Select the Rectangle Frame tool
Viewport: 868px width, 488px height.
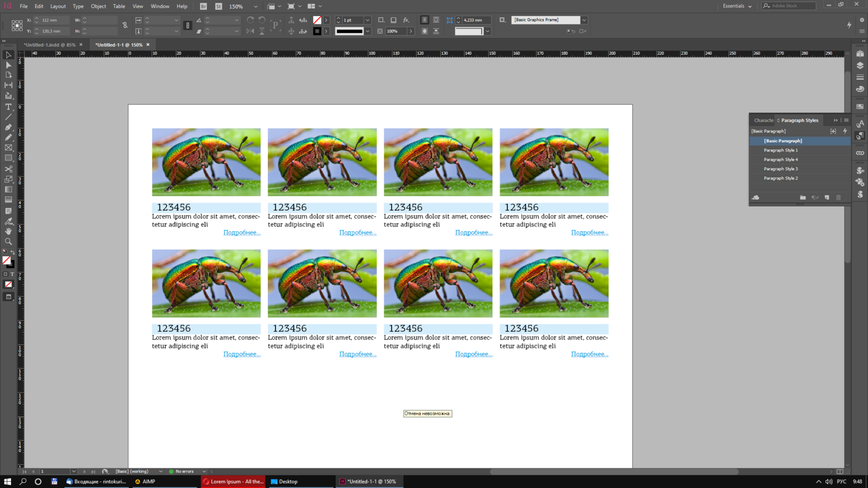click(8, 148)
